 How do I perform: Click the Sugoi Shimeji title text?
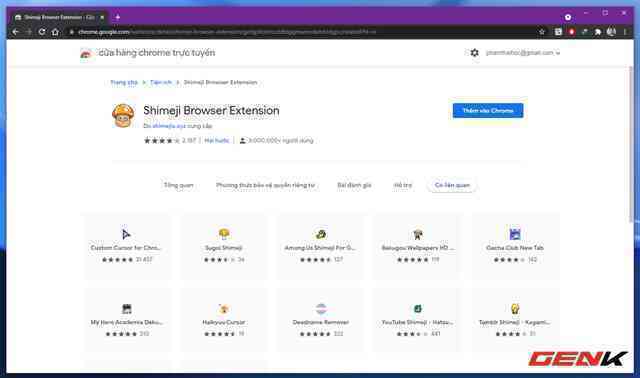point(224,248)
